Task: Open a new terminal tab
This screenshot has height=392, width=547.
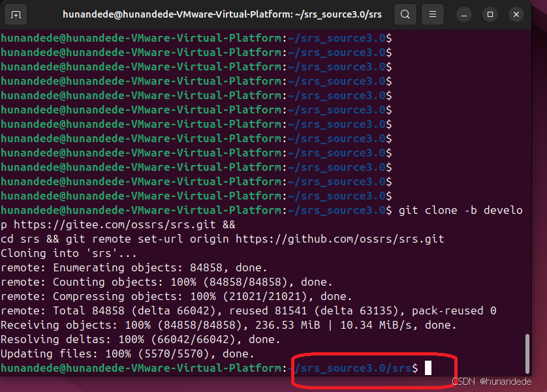Action: (16, 14)
